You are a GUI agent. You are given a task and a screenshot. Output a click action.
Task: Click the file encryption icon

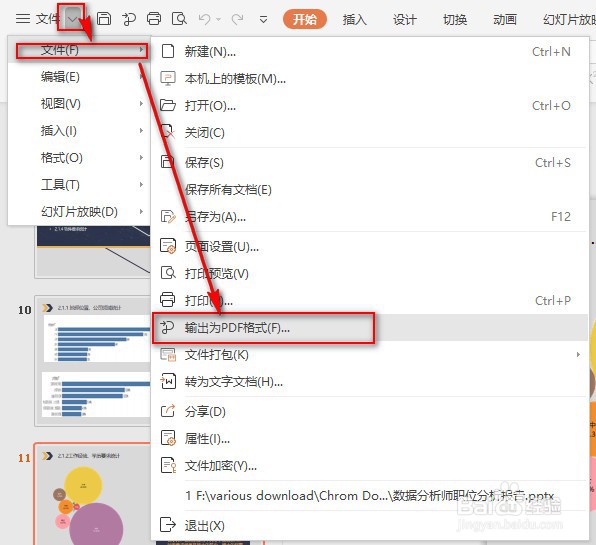click(168, 465)
